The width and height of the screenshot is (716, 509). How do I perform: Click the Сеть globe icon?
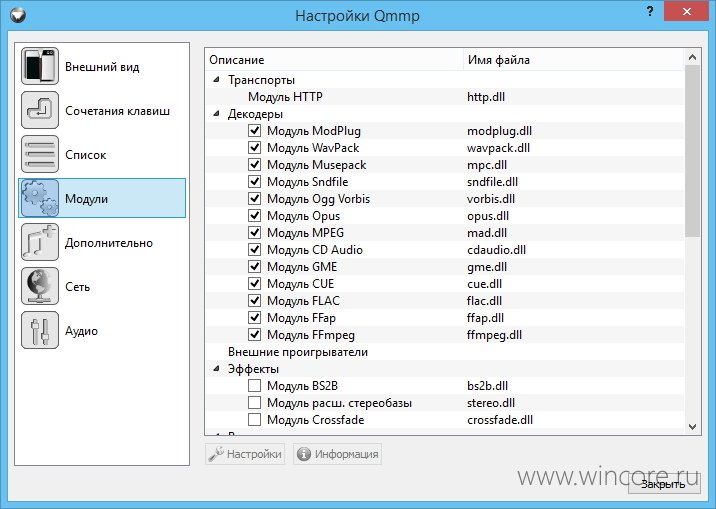pyautogui.click(x=40, y=286)
